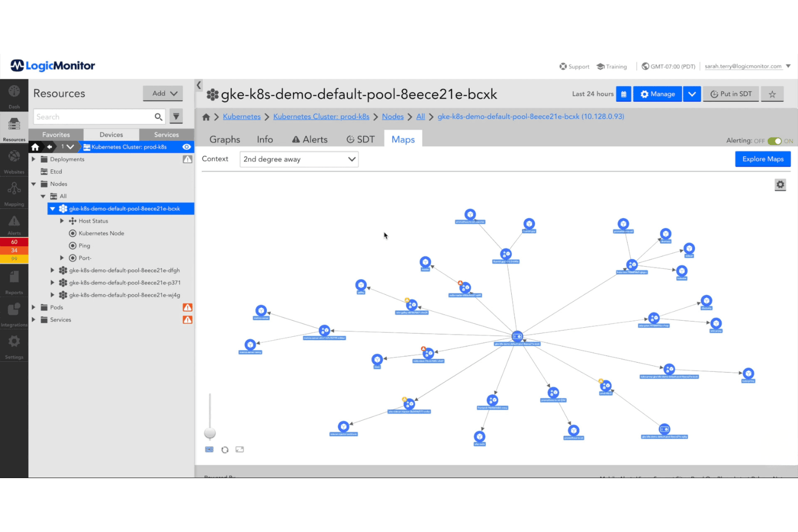Image resolution: width=798 pixels, height=532 pixels.
Task: Open the Kubernetes breadcrumb link
Action: click(x=242, y=116)
